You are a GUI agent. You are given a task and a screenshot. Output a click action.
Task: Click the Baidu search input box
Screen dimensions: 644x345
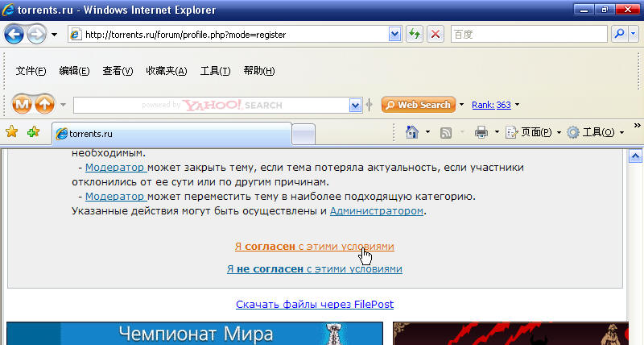coord(529,34)
